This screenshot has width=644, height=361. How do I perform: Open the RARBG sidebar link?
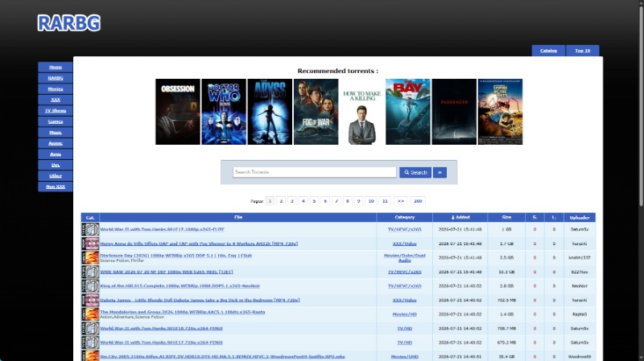[56, 78]
